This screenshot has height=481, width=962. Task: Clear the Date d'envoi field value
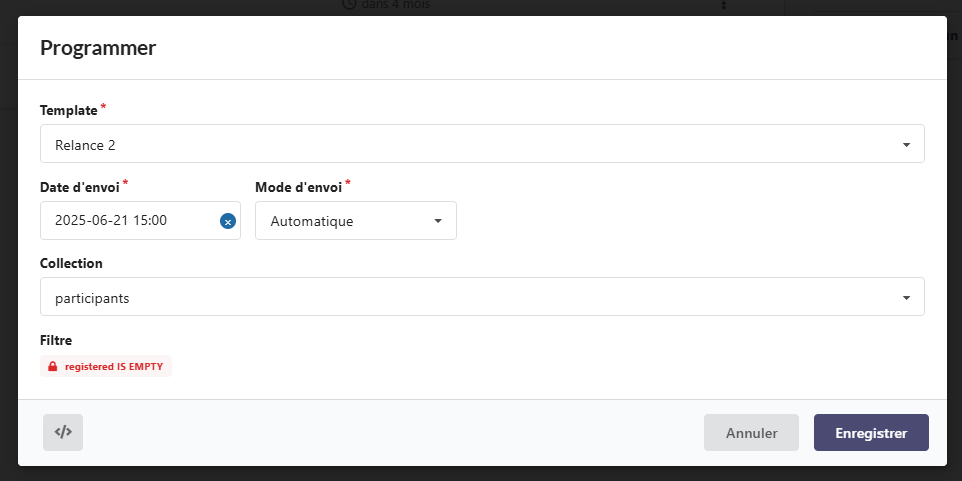point(228,221)
